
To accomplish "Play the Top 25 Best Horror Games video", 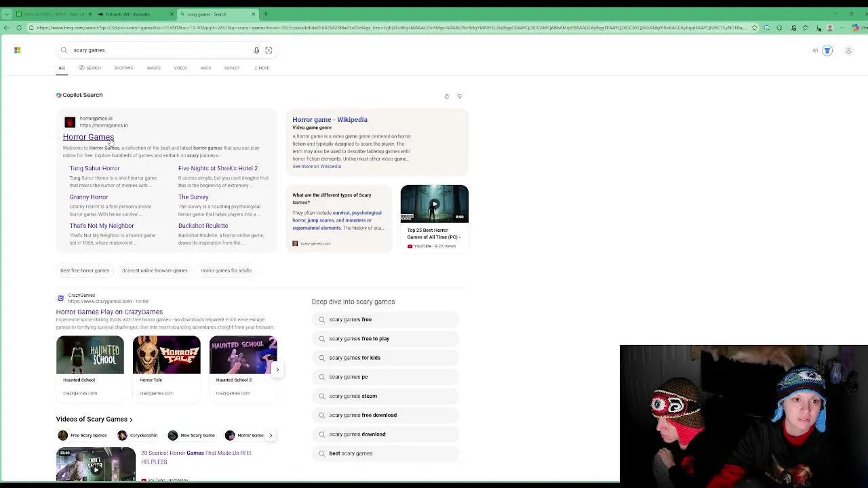I will 434,203.
